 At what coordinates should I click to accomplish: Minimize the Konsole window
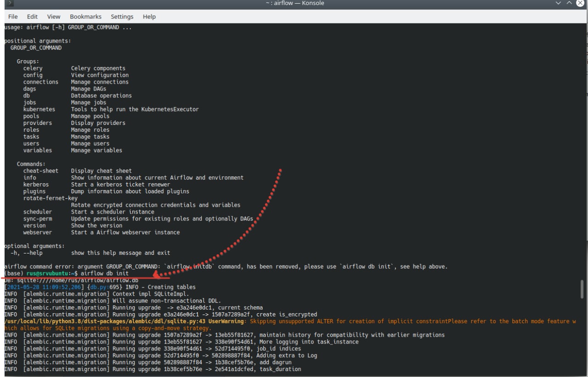pos(559,3)
